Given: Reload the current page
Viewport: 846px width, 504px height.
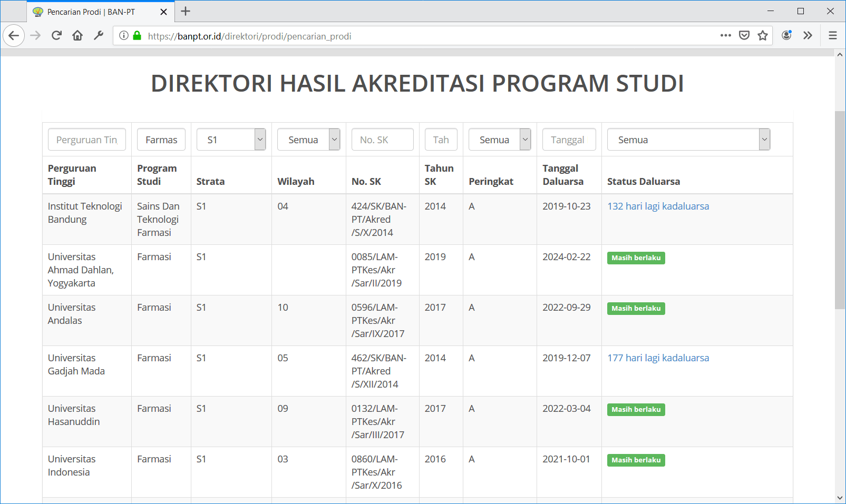Looking at the screenshot, I should click(56, 36).
